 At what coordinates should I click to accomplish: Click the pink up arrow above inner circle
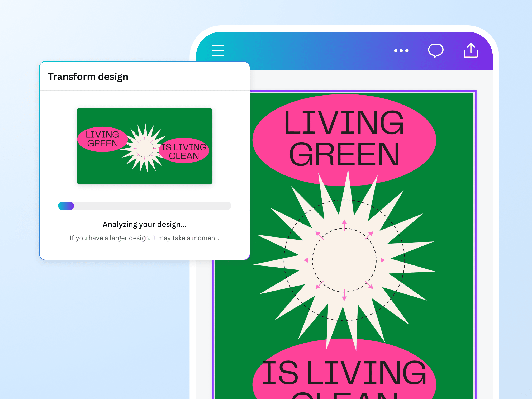344,225
